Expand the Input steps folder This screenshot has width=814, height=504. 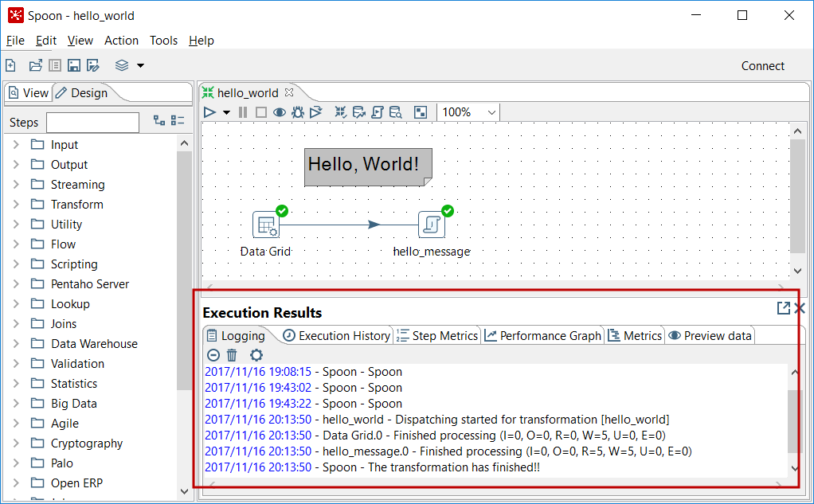[16, 145]
